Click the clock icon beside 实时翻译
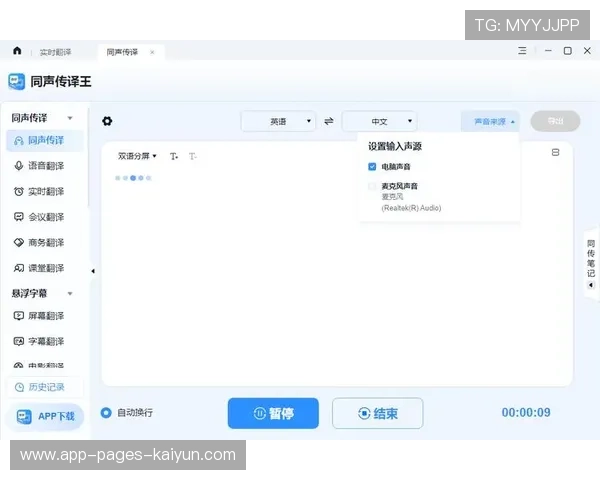 pyautogui.click(x=18, y=191)
